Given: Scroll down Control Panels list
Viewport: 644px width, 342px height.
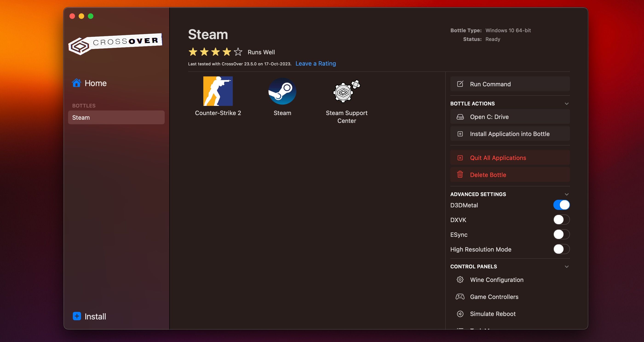Looking at the screenshot, I should (x=566, y=267).
